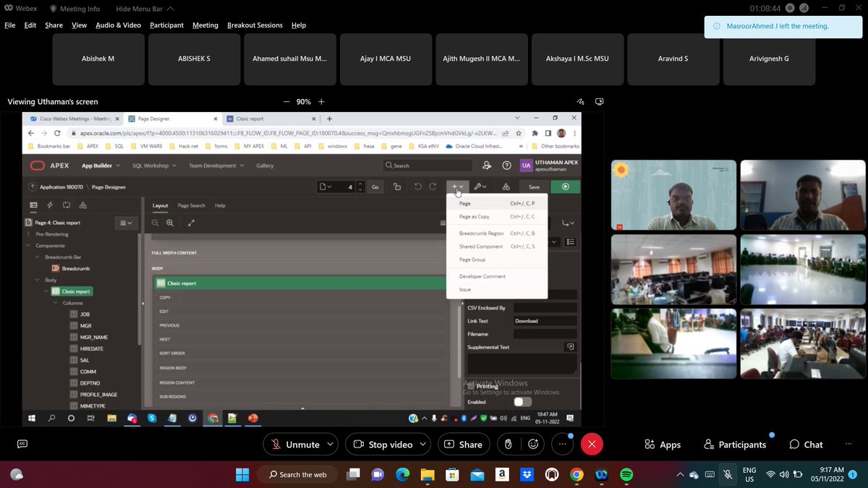This screenshot has height=488, width=868.
Task: Open SQL Workshop dropdown in APEX
Action: pos(154,166)
